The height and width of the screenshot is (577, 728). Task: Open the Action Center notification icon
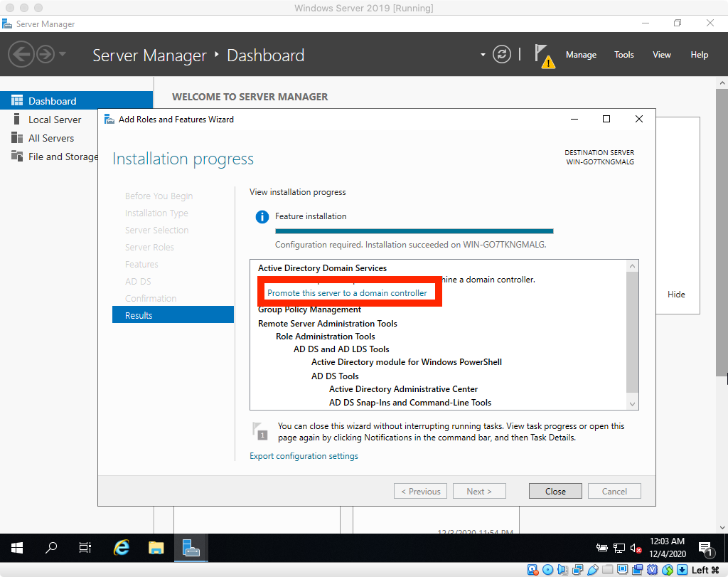point(706,549)
